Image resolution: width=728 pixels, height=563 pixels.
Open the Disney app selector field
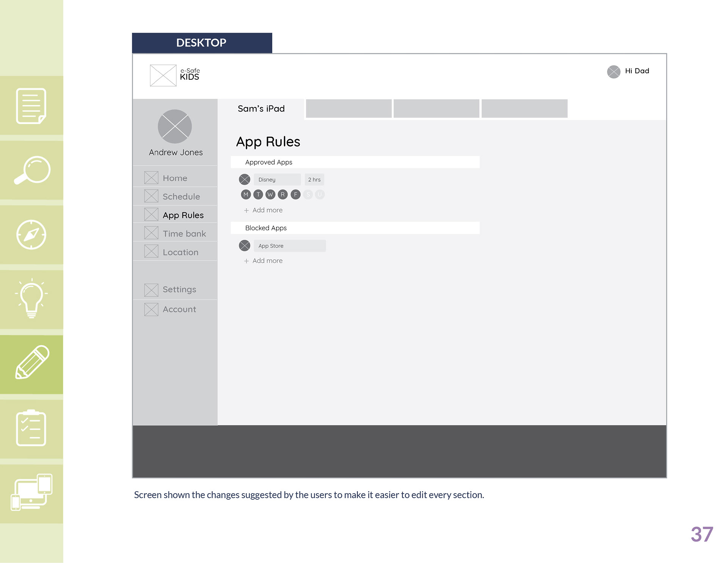(x=277, y=179)
